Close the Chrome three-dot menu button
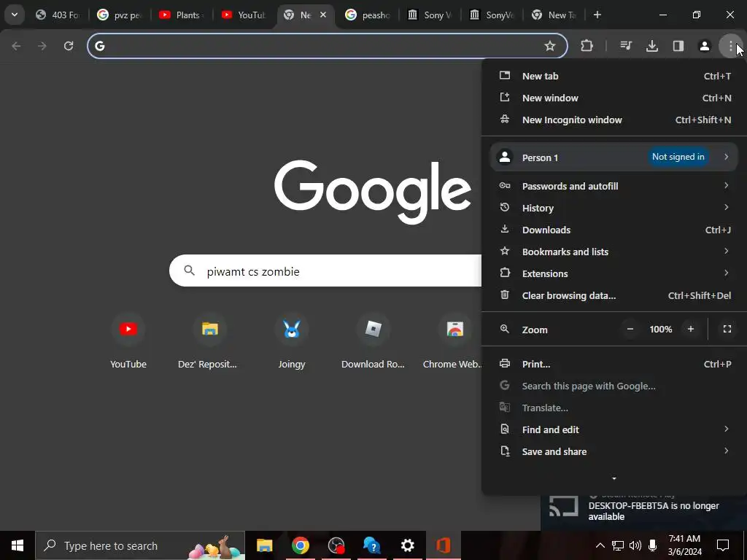Viewport: 747px width, 560px height. click(730, 46)
